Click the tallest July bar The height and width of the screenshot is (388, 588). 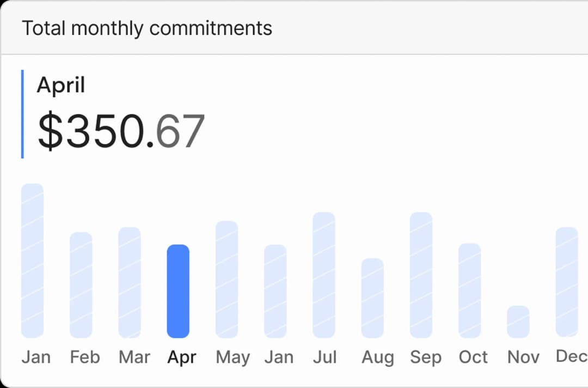click(323, 275)
